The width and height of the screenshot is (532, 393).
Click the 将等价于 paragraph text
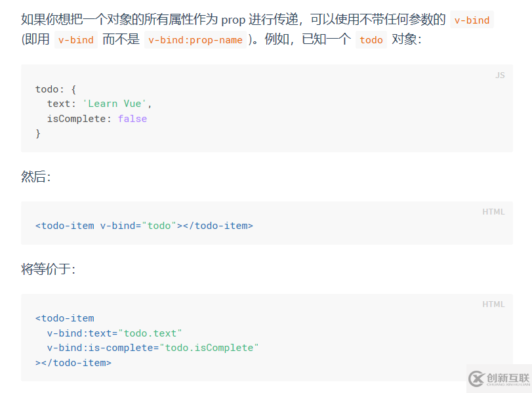click(48, 270)
